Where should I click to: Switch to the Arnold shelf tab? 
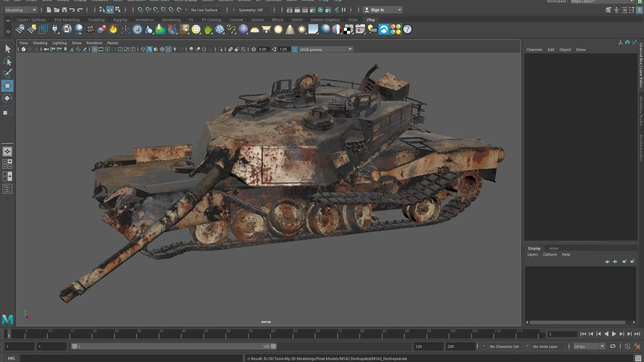pos(257,20)
